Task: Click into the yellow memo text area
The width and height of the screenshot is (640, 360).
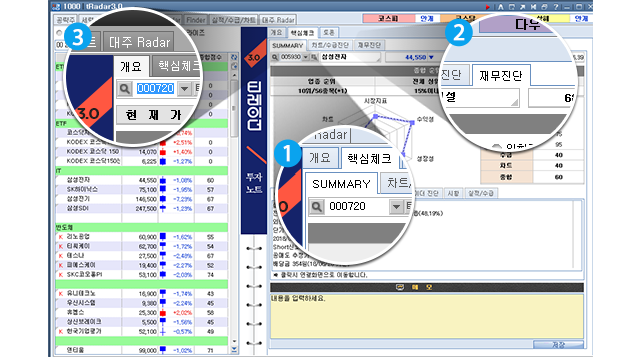Action: [427, 316]
